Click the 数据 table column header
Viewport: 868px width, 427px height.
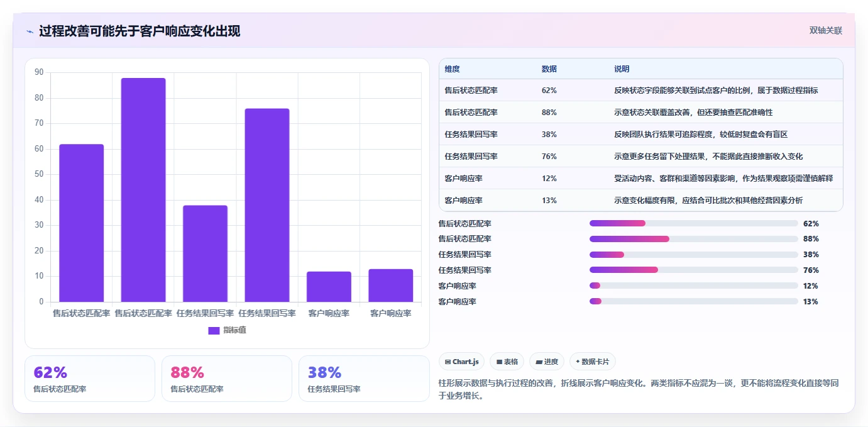point(549,69)
